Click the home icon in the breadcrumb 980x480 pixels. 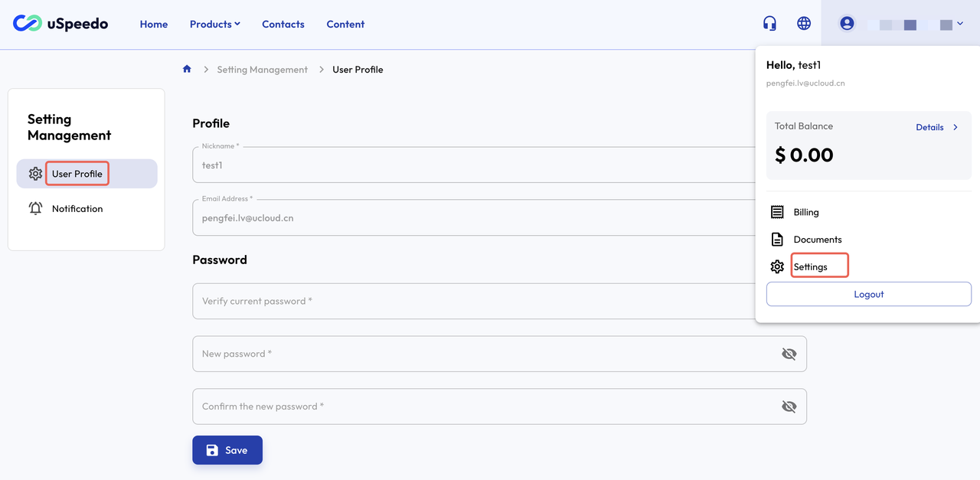coord(186,69)
